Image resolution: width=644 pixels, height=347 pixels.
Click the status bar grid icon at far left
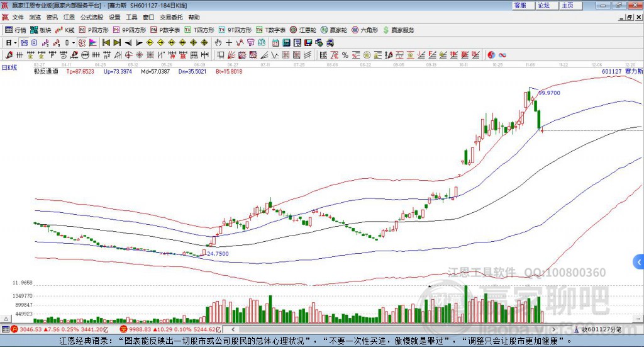(x=5, y=329)
